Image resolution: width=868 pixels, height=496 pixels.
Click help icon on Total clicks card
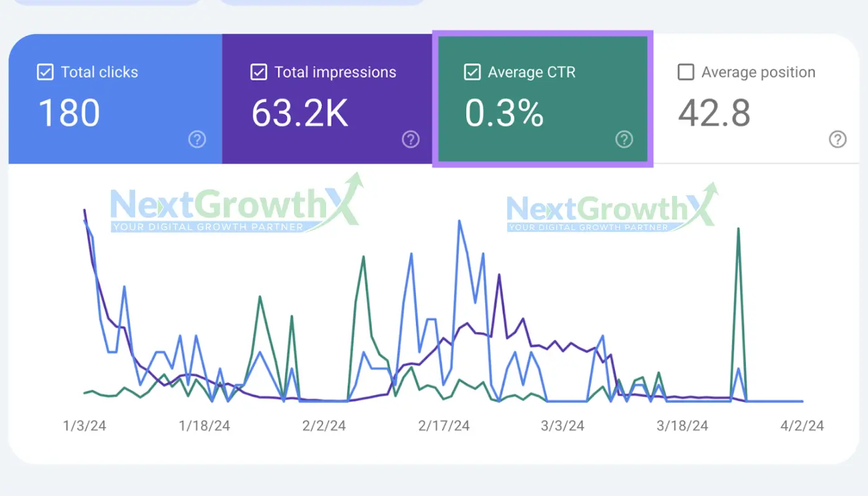point(197,139)
